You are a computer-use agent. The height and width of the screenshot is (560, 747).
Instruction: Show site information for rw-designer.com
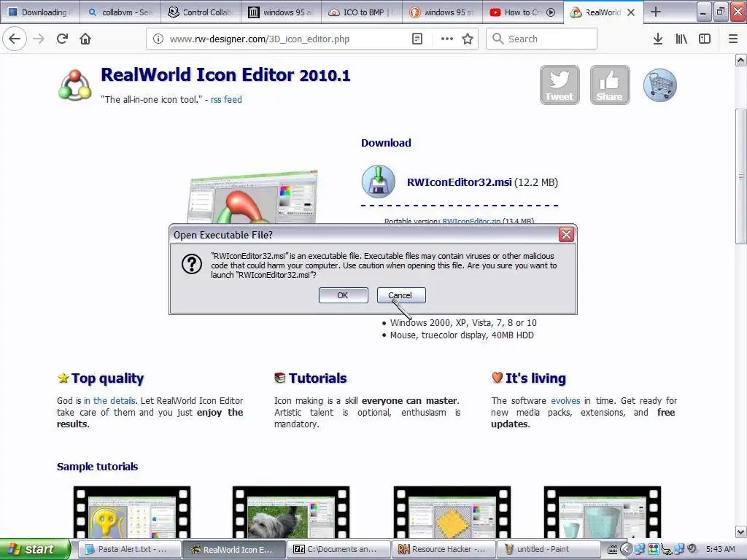click(158, 39)
